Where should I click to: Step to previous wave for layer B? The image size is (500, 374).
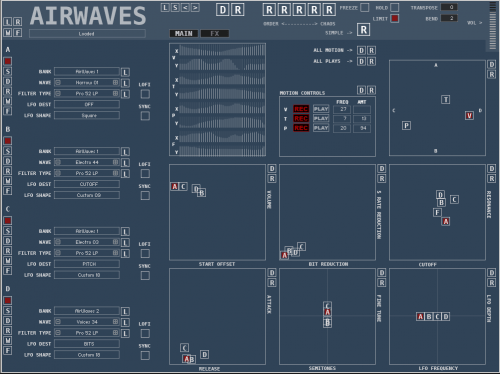coord(58,162)
